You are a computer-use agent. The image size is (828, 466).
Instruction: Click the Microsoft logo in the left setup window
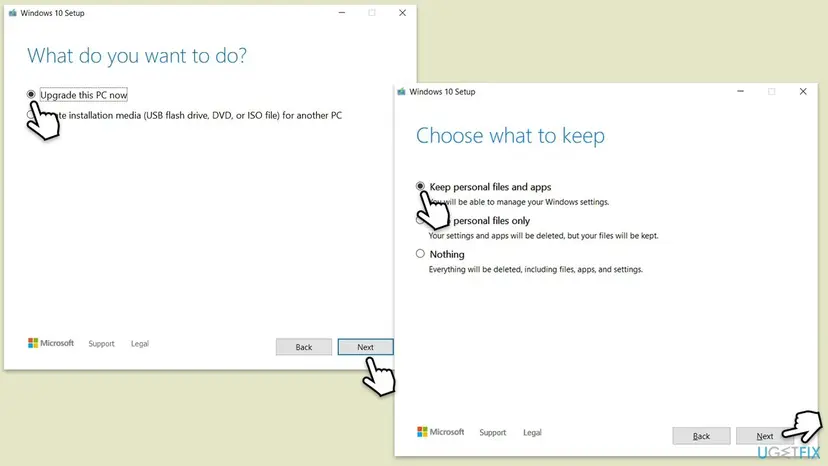click(x=51, y=343)
